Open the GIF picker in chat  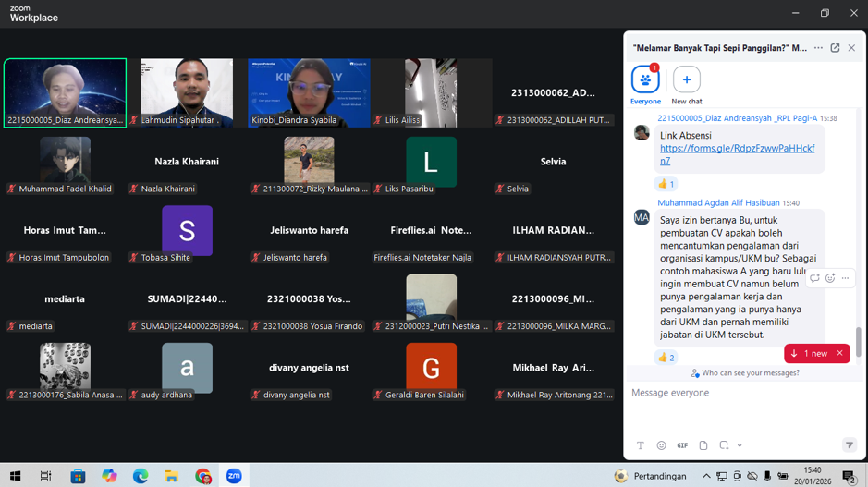point(682,445)
